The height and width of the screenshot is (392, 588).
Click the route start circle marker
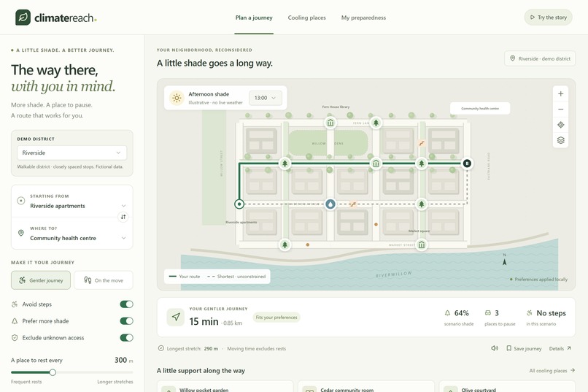click(239, 204)
